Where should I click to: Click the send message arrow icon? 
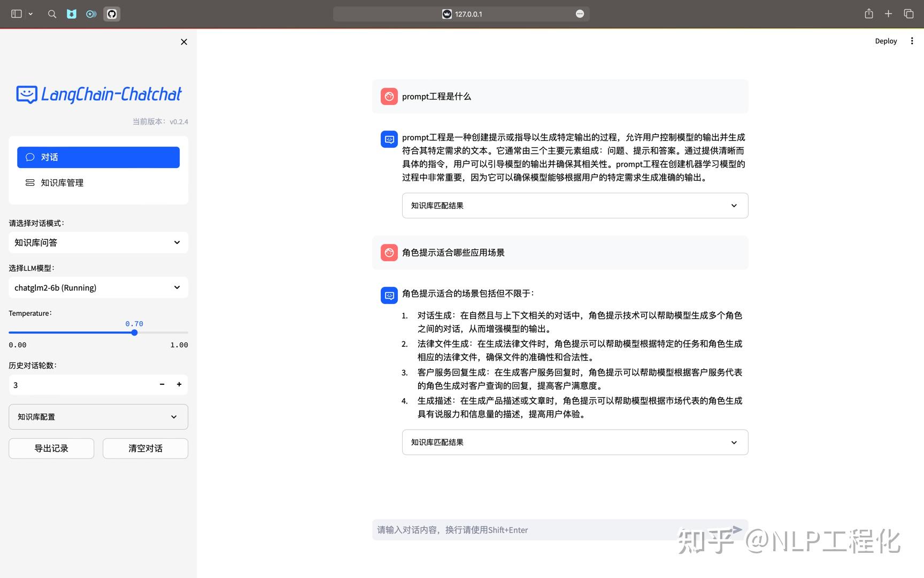point(737,529)
